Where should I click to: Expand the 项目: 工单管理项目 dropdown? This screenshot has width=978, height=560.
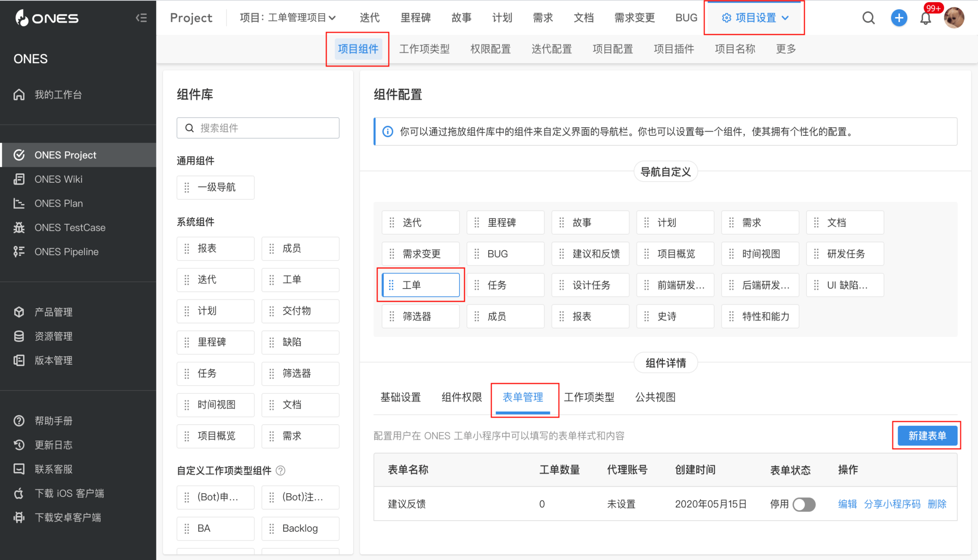pyautogui.click(x=288, y=18)
